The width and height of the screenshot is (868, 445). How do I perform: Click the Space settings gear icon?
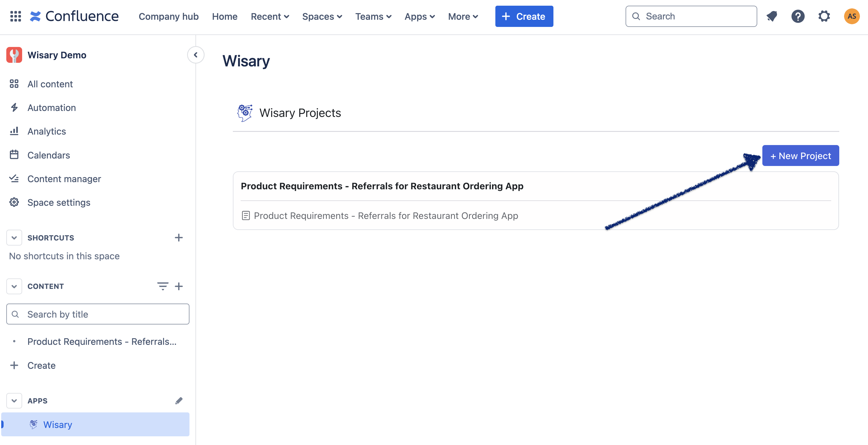(14, 202)
